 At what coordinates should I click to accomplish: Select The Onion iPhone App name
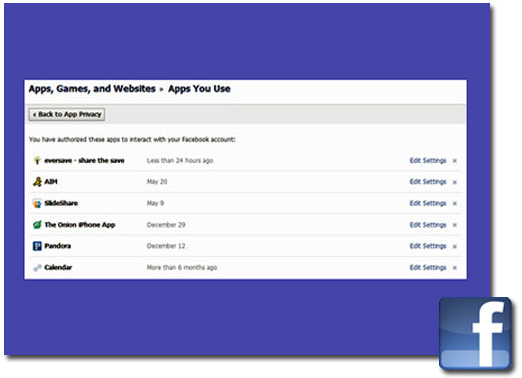80,225
